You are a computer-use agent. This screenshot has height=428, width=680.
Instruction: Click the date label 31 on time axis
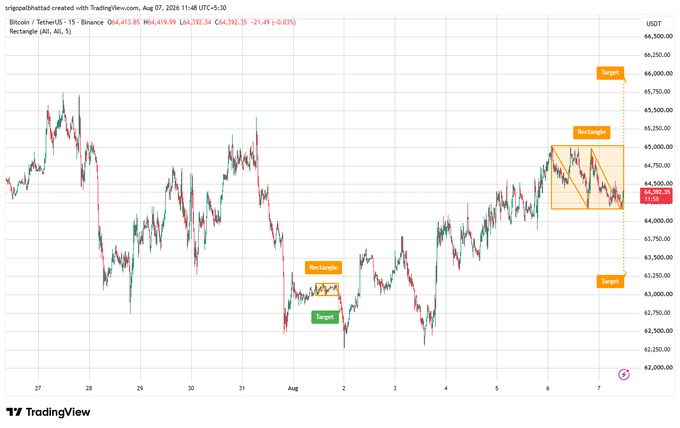[242, 388]
